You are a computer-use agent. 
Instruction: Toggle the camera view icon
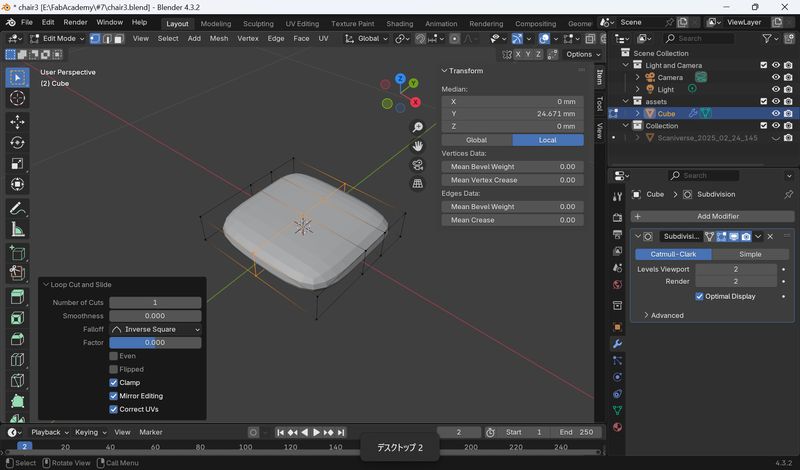point(417,165)
